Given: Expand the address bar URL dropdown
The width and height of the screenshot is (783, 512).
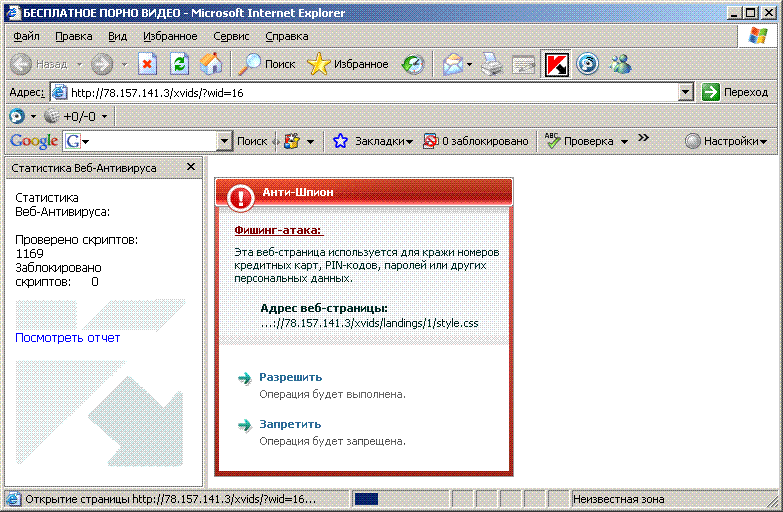Looking at the screenshot, I should [x=685, y=92].
